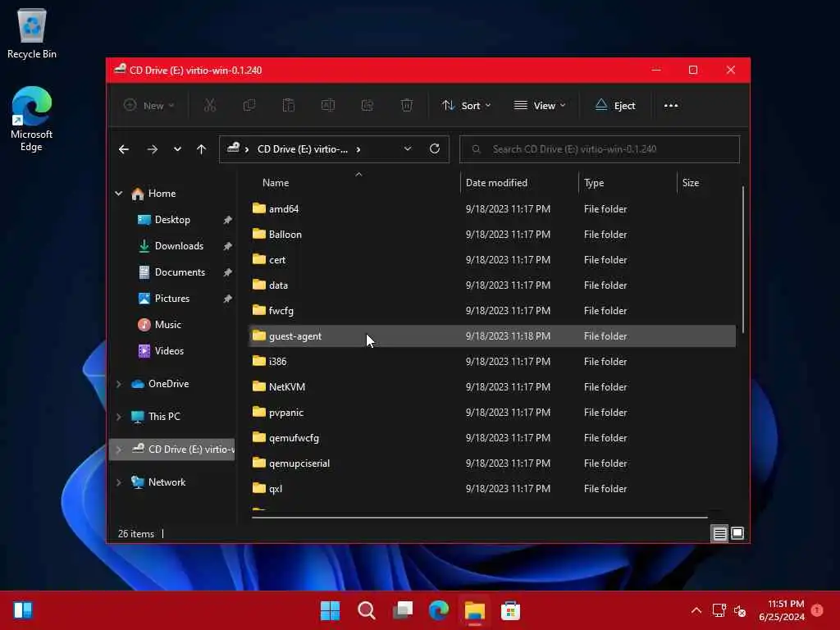This screenshot has width=840, height=630.
Task: Go back with the left arrow
Action: [124, 149]
